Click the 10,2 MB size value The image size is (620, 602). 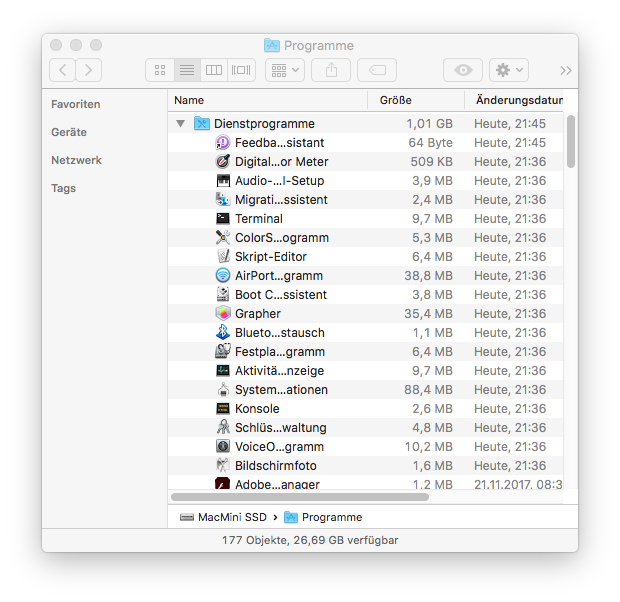(429, 446)
